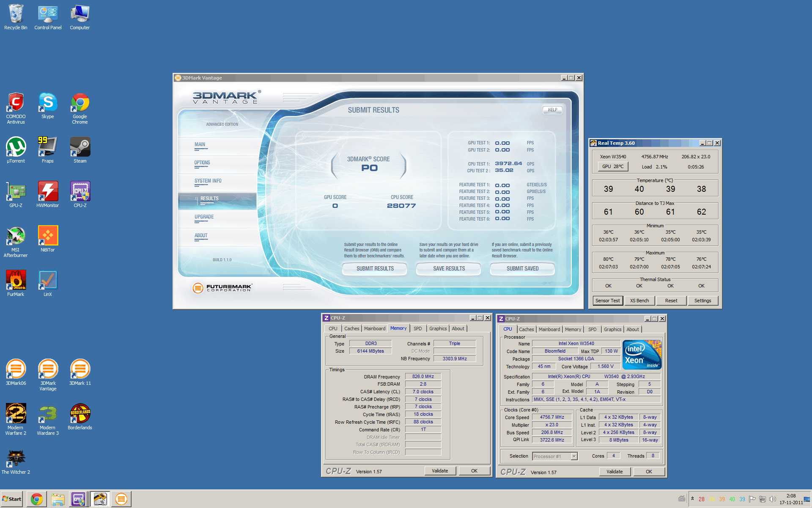The width and height of the screenshot is (812, 508).
Task: Click the SAVE RESULTS button
Action: pos(449,268)
